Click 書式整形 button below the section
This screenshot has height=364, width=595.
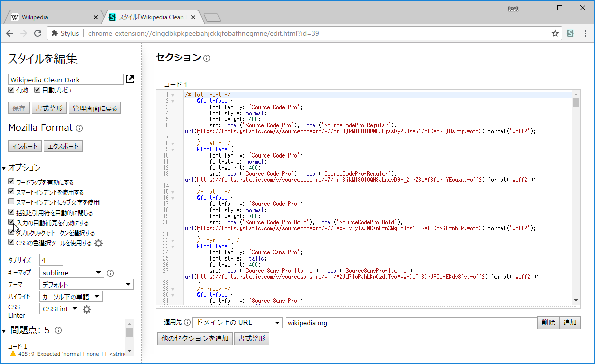point(252,339)
